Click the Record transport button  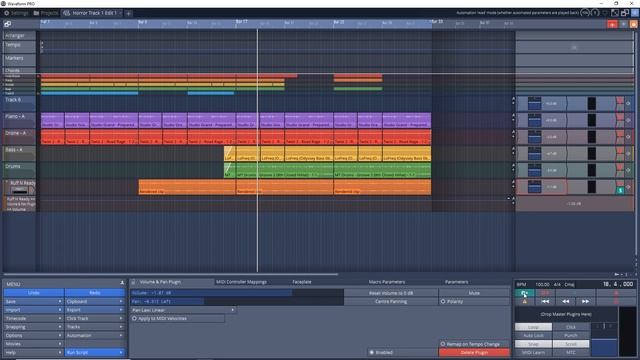click(x=545, y=293)
